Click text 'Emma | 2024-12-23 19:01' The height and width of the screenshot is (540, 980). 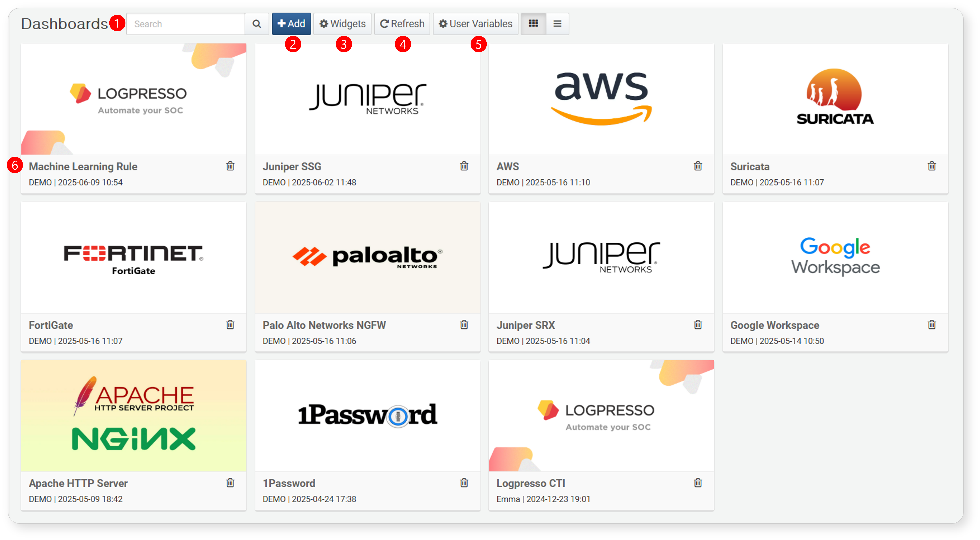(x=543, y=499)
